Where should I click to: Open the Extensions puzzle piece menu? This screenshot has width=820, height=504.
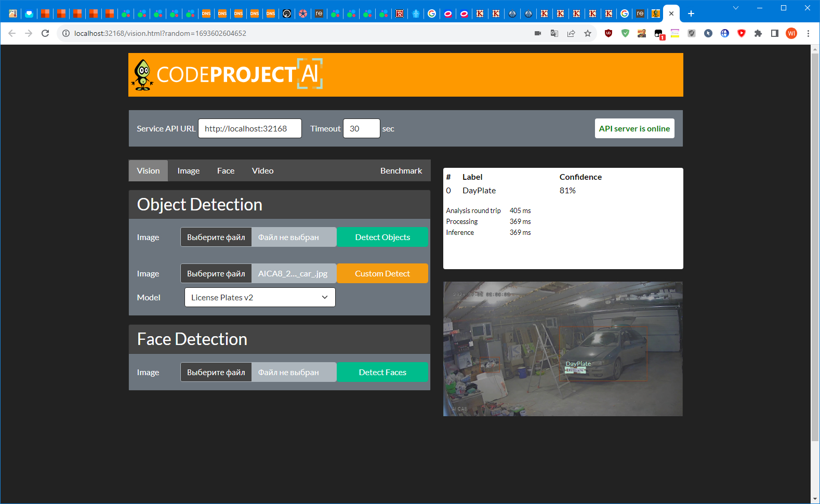pyautogui.click(x=758, y=33)
